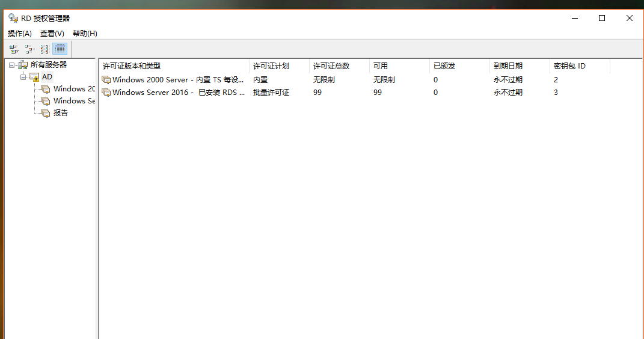Click the 报告 tree node icon

(46, 113)
